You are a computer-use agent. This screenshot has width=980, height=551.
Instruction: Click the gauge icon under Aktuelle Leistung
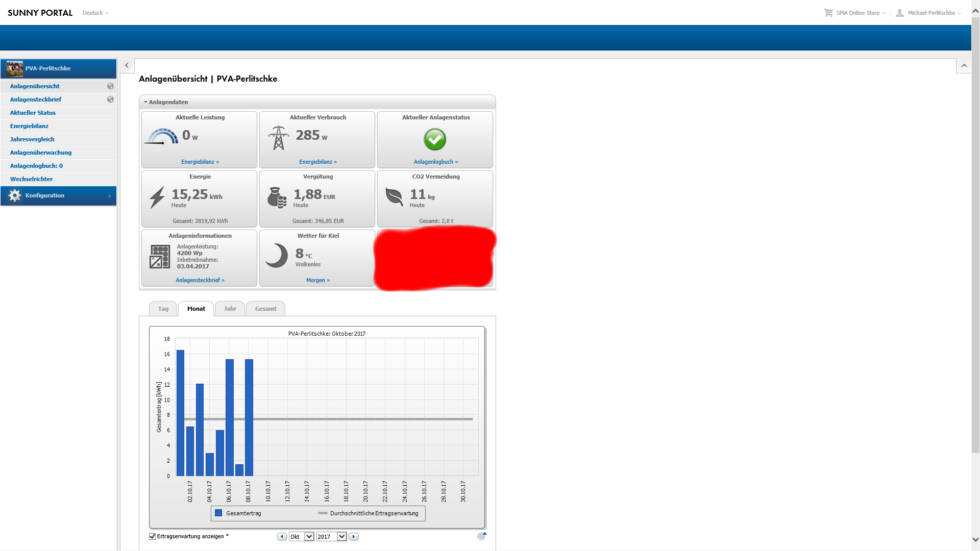[x=162, y=137]
